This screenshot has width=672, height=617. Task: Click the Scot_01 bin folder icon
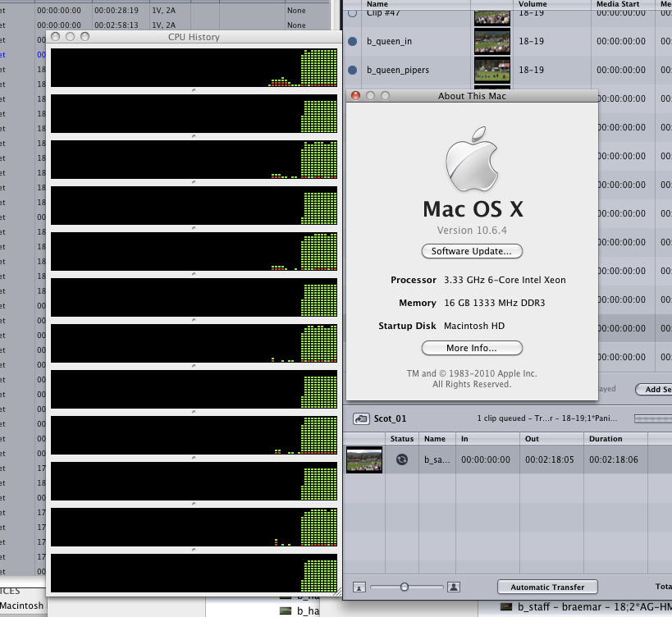pyautogui.click(x=361, y=418)
